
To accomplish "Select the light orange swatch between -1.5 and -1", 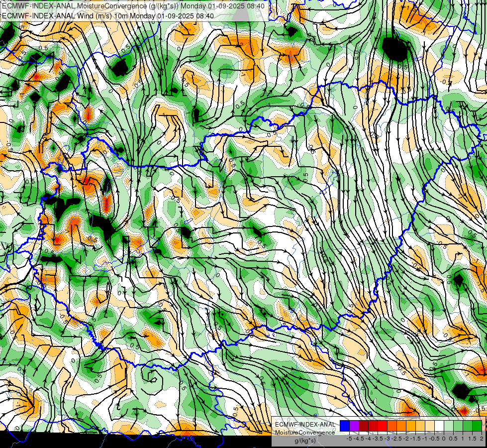I will click(x=420, y=426).
